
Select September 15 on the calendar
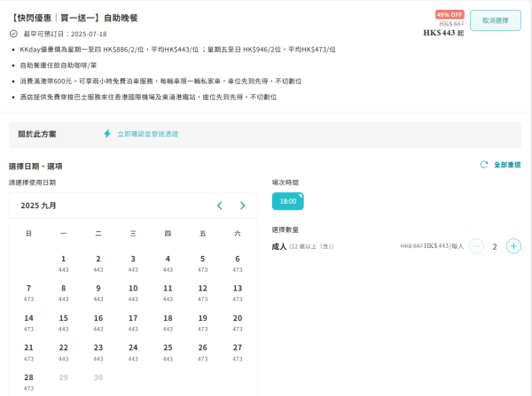64,322
